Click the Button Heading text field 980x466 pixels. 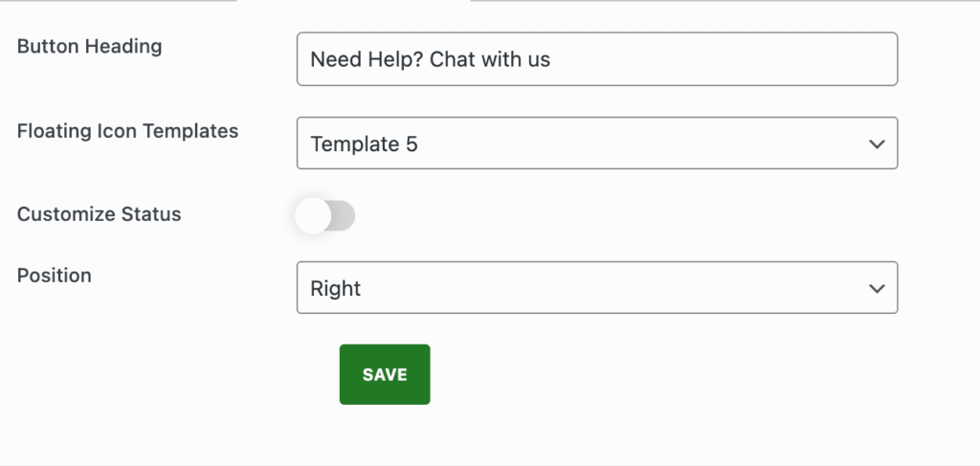point(597,58)
